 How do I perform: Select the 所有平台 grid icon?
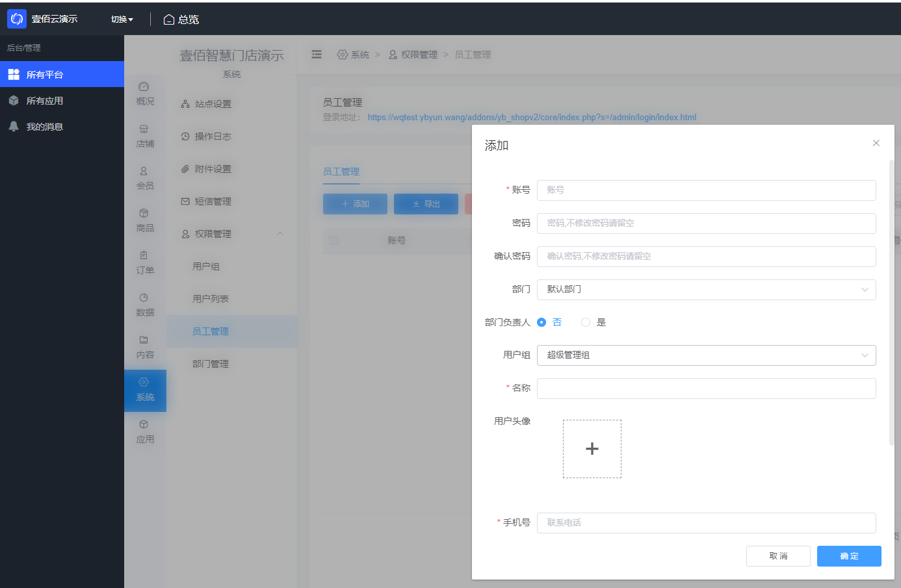point(14,75)
